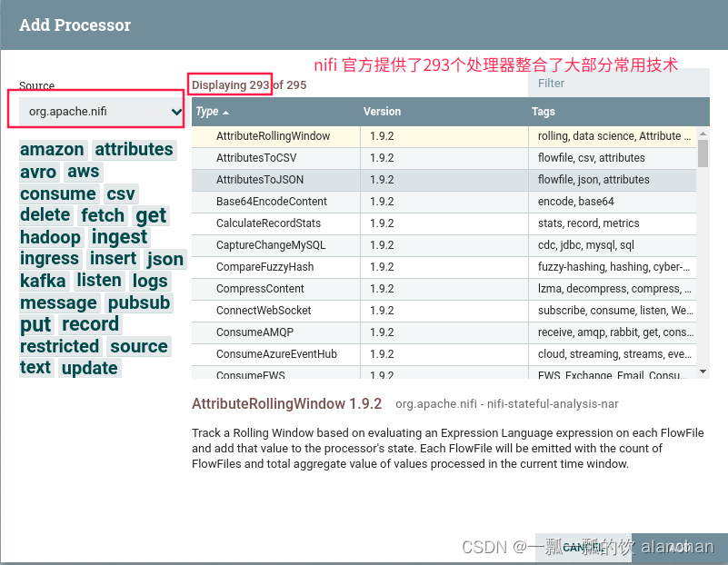Image resolution: width=728 pixels, height=565 pixels.
Task: Select the amazon tag
Action: [x=52, y=150]
